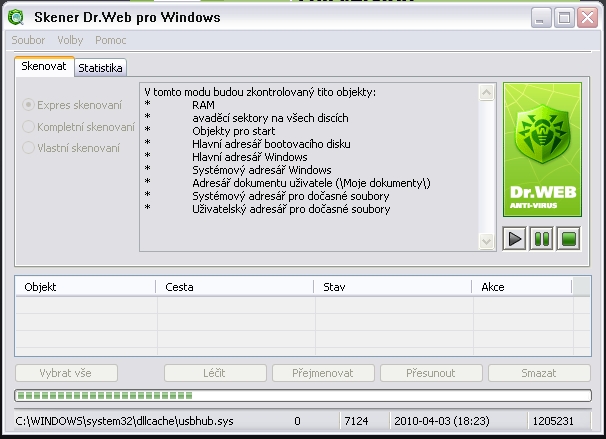The height and width of the screenshot is (439, 606).
Task: Sort by the Stav column header
Action: point(393,287)
